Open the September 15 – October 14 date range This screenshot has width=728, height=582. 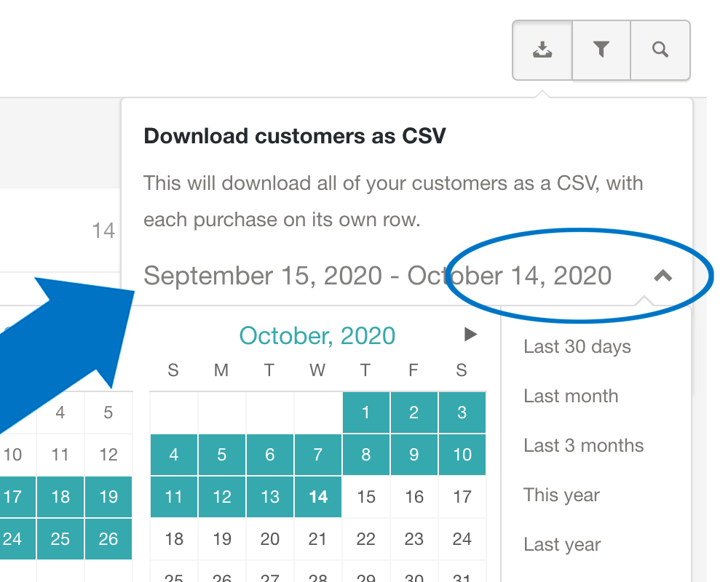pyautogui.click(x=377, y=276)
